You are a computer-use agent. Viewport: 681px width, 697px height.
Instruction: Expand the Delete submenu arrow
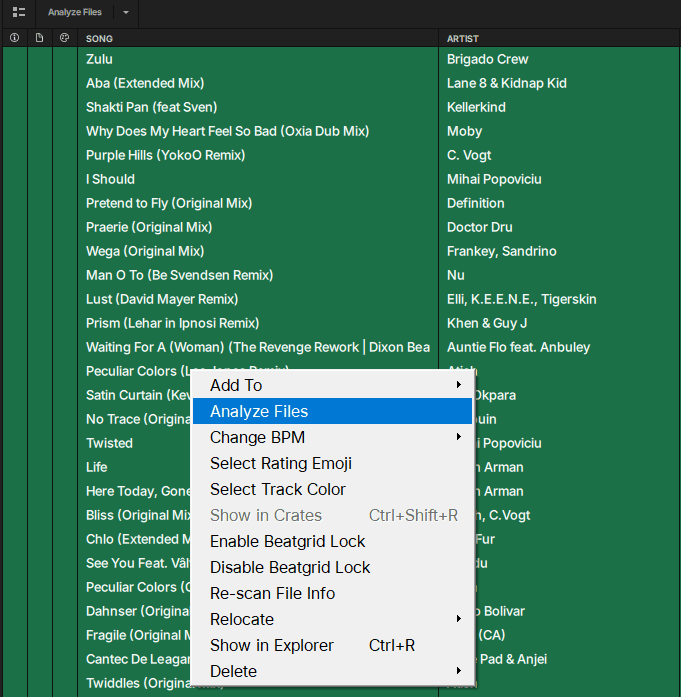coord(459,670)
